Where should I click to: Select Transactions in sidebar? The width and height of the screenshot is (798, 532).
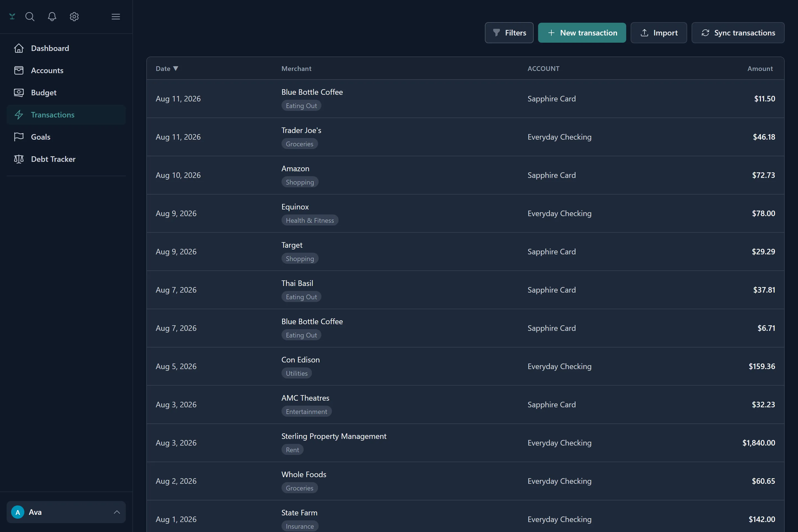click(66, 115)
